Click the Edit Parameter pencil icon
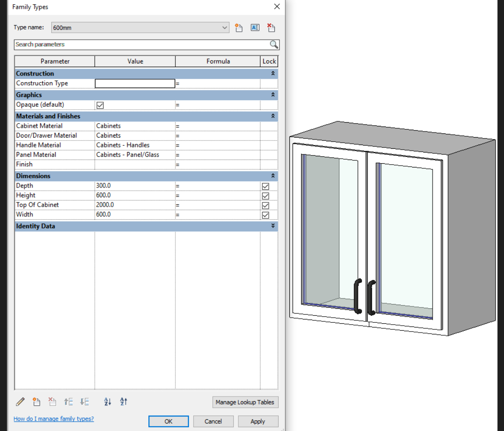Viewport: 504px width, 431px height. click(21, 402)
